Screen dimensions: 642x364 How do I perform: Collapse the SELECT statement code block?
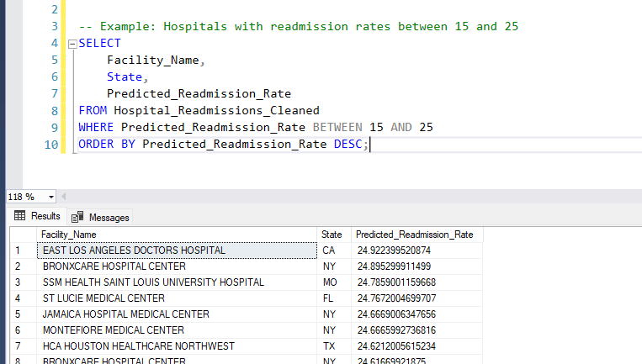tap(72, 44)
